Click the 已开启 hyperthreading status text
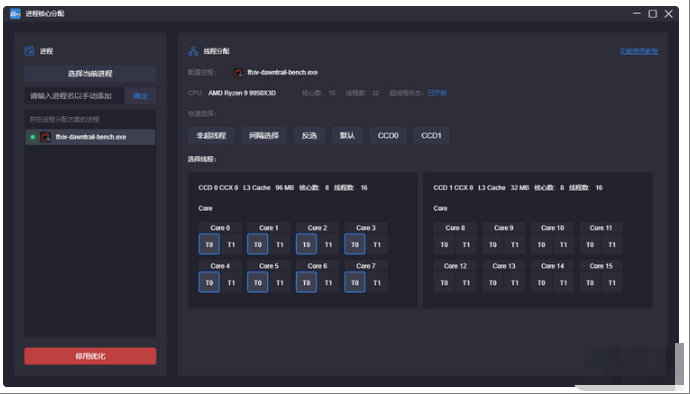The width and height of the screenshot is (690, 394). [437, 93]
